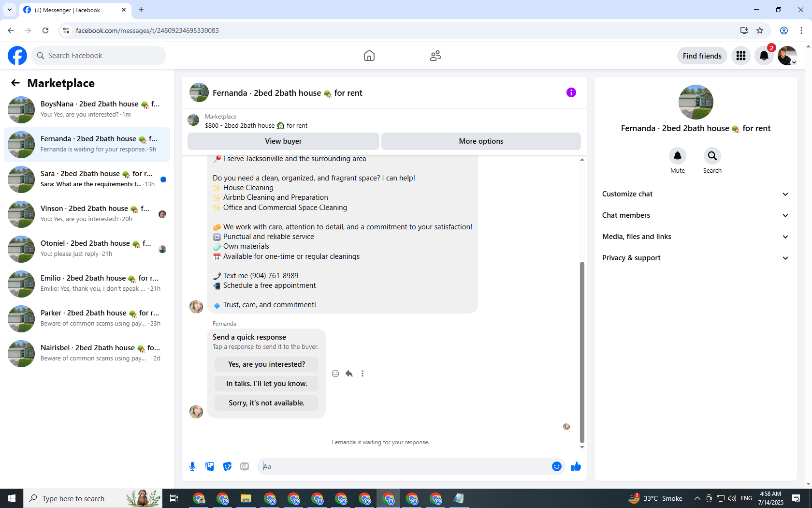Send 'Yes, are you interested?' quick response
The width and height of the screenshot is (812, 508).
click(x=266, y=364)
